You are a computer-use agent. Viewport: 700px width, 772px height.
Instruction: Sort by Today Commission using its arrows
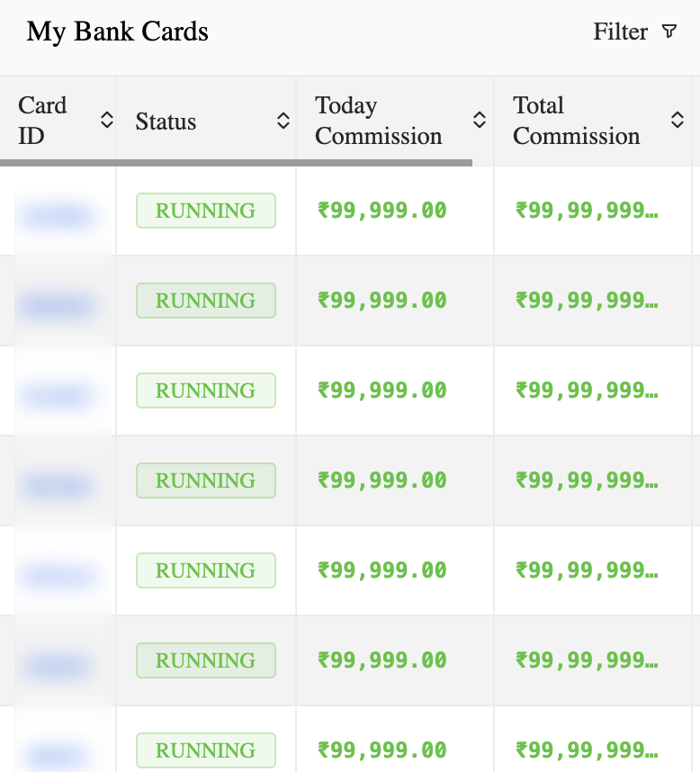point(480,121)
